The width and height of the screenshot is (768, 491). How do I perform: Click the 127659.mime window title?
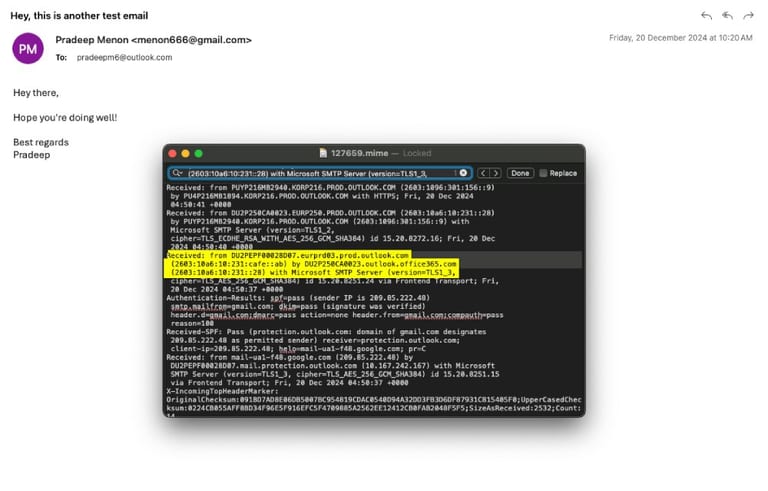point(359,153)
